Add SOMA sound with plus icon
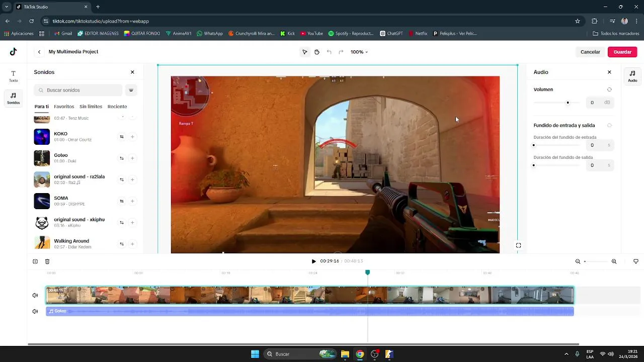The height and width of the screenshot is (362, 644). 132,201
